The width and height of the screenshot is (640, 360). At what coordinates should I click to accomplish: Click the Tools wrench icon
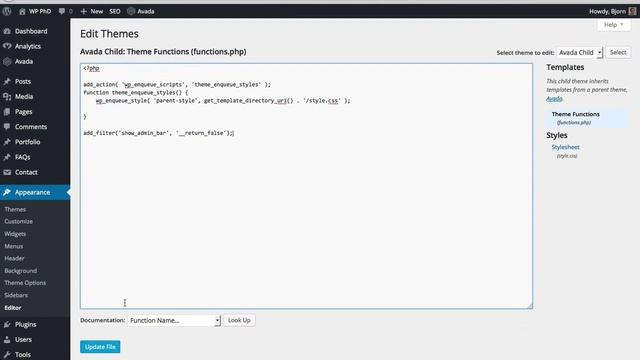pyautogui.click(x=7, y=355)
